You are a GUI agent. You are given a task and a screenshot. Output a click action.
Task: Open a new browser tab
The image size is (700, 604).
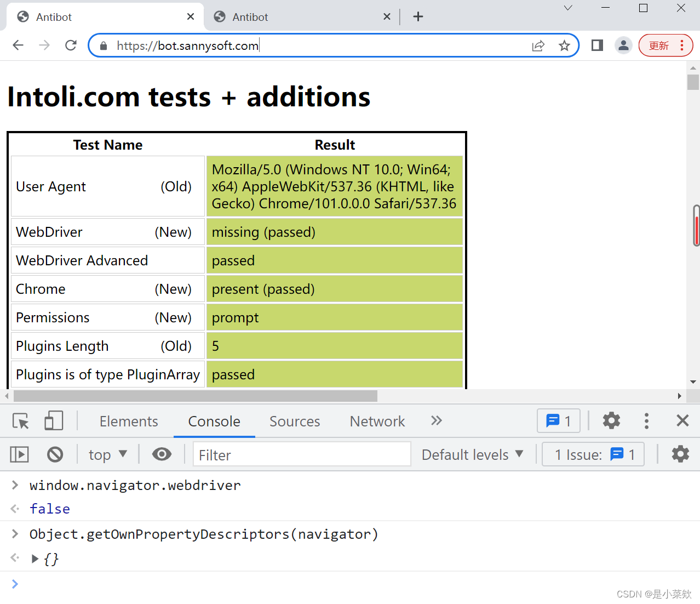tap(418, 16)
